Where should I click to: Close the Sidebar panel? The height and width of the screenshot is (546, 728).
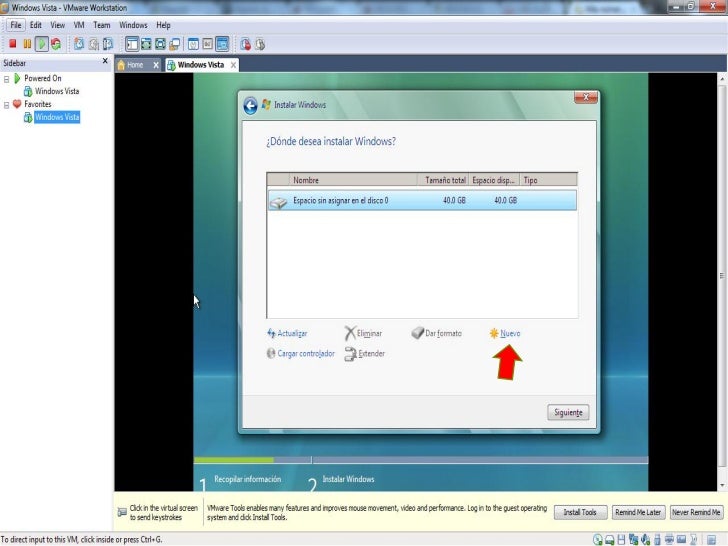[105, 61]
